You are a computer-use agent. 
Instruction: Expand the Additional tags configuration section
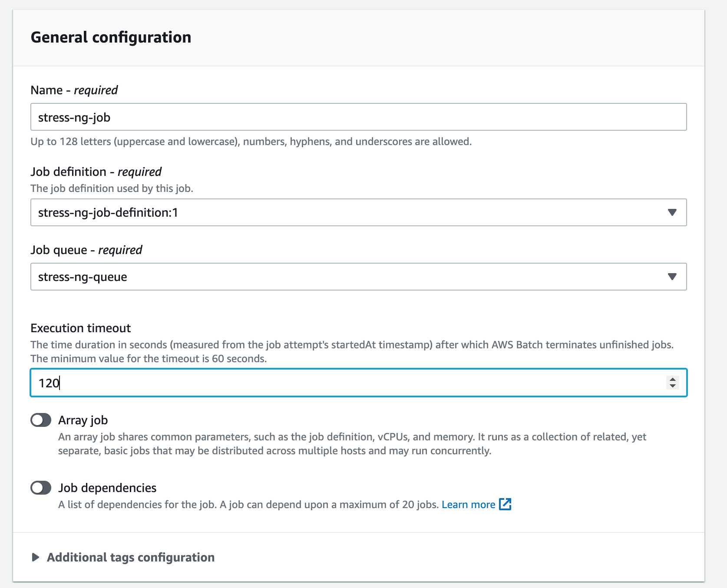click(131, 557)
